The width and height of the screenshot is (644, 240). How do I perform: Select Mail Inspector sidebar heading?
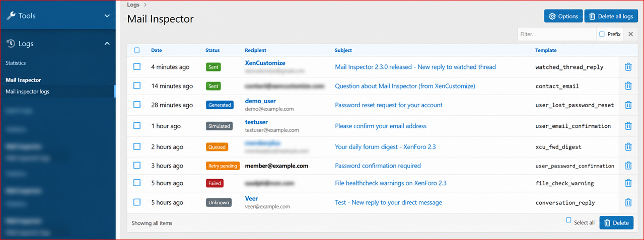tap(23, 80)
